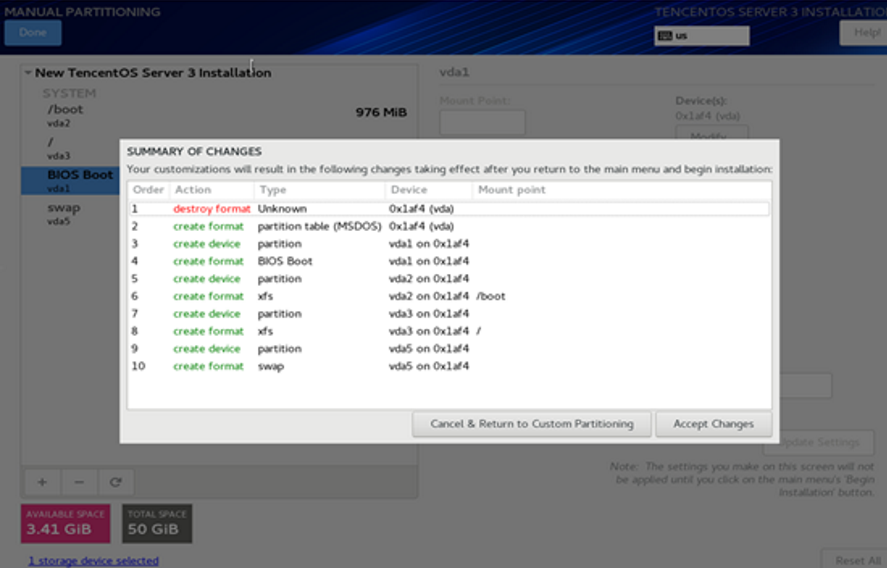Select row 3 create device vda1
The width and height of the screenshot is (887, 568).
click(x=449, y=244)
